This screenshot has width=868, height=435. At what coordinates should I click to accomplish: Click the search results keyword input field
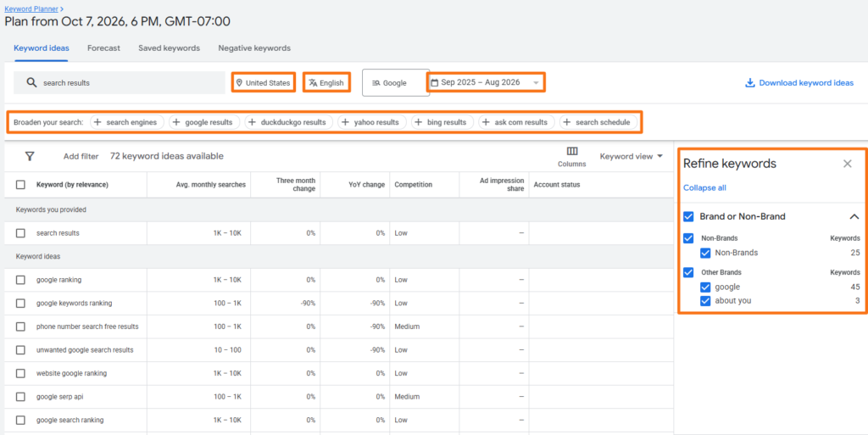tap(119, 83)
